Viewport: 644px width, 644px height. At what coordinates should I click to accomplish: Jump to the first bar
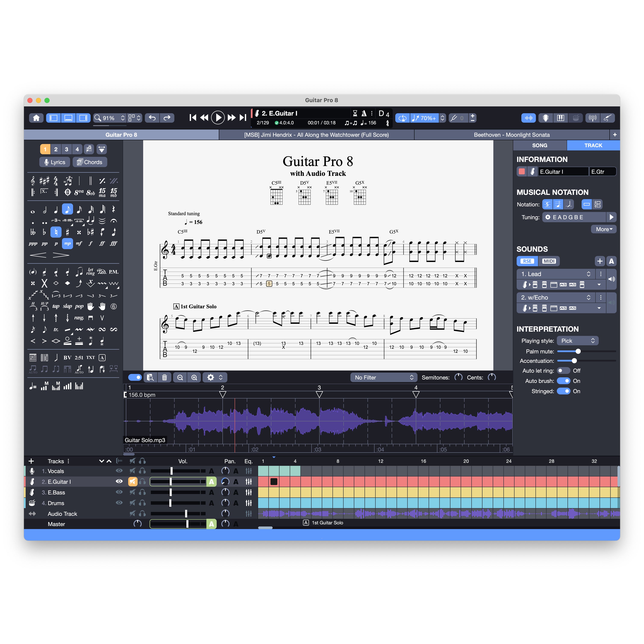(193, 118)
